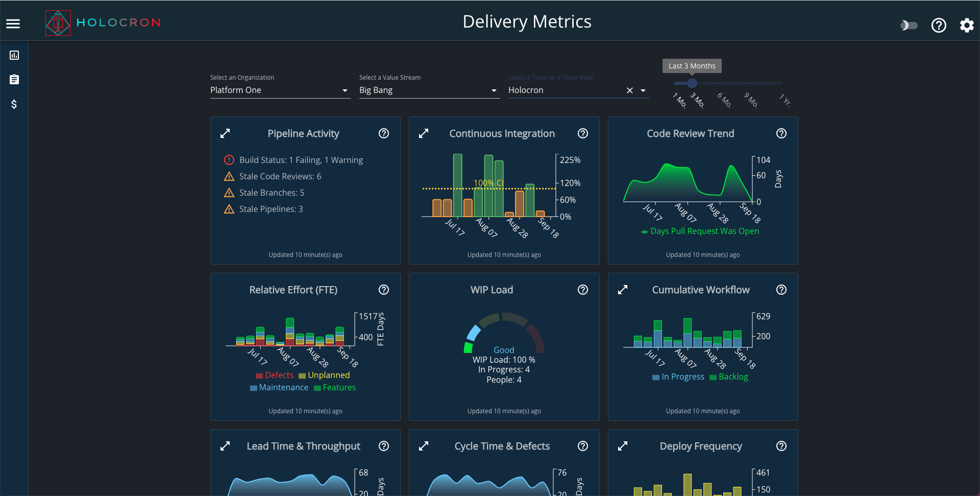Toggle the Backlog legend series

(x=729, y=376)
